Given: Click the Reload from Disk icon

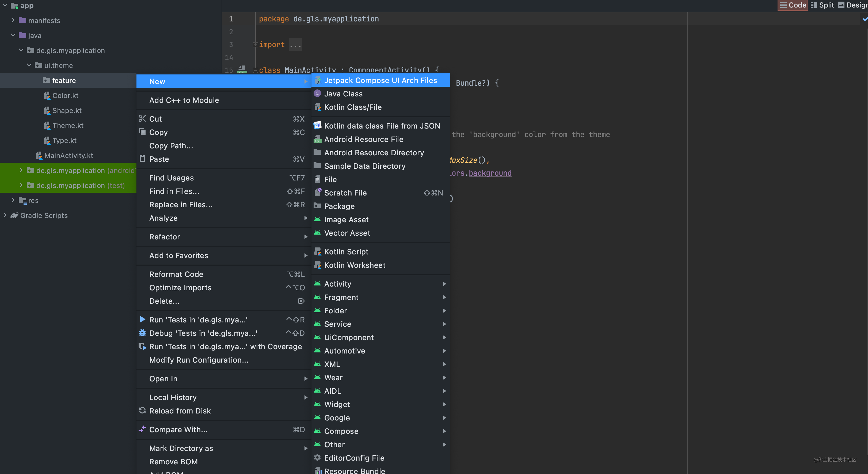Looking at the screenshot, I should (x=142, y=411).
